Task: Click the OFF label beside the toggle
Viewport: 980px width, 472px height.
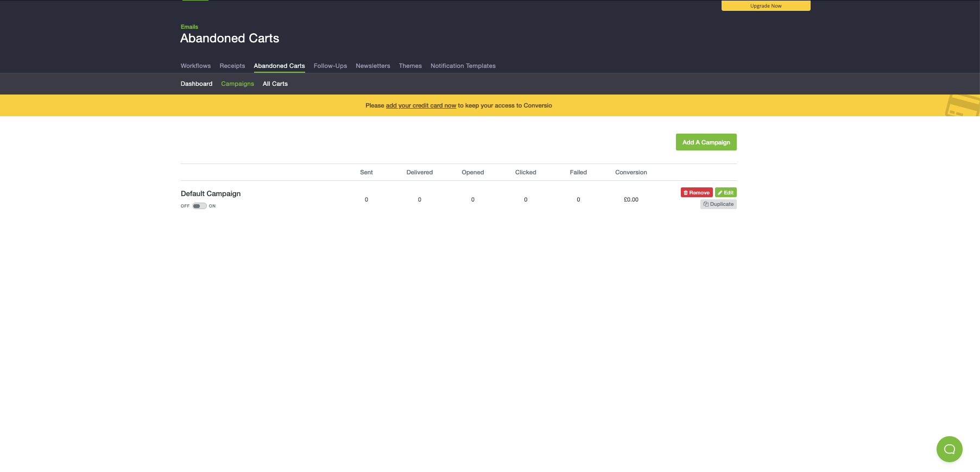Action: point(185,206)
